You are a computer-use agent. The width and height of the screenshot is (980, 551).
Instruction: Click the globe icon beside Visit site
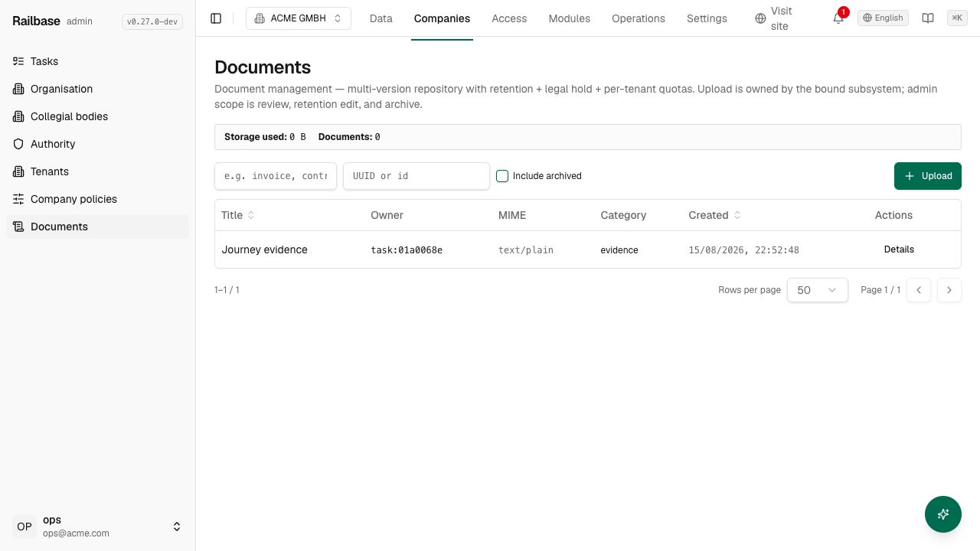pyautogui.click(x=760, y=18)
